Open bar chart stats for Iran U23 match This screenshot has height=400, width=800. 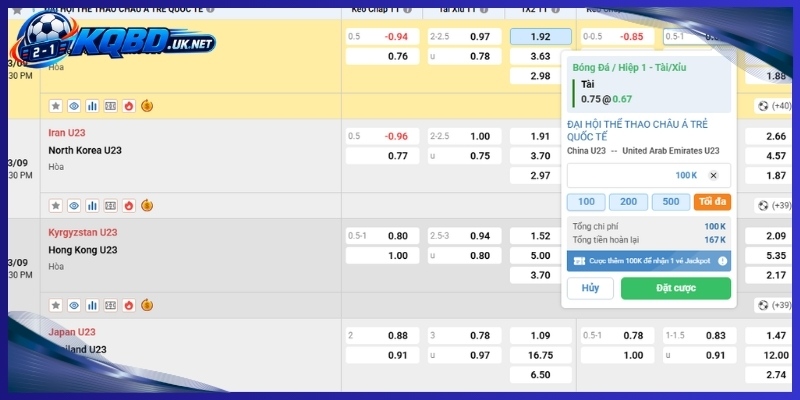(92, 206)
